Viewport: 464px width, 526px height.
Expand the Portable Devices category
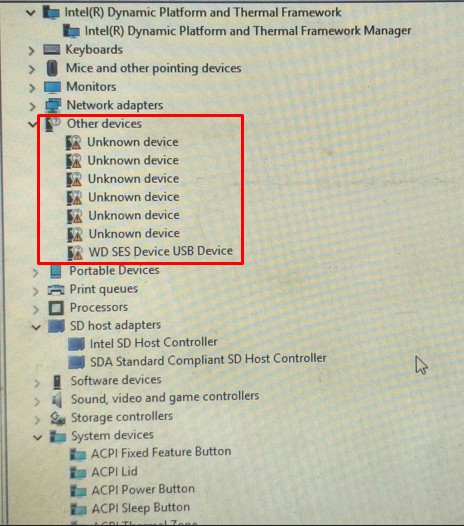[x=36, y=273]
